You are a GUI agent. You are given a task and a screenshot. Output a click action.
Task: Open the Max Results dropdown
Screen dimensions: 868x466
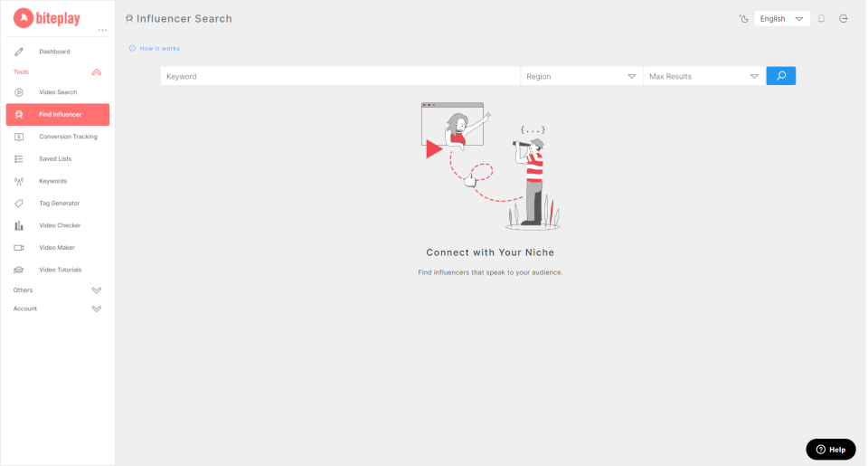click(704, 77)
